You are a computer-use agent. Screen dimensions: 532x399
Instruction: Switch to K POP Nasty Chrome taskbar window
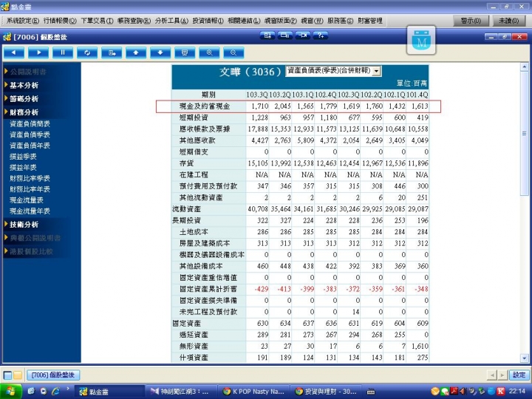pos(254,392)
